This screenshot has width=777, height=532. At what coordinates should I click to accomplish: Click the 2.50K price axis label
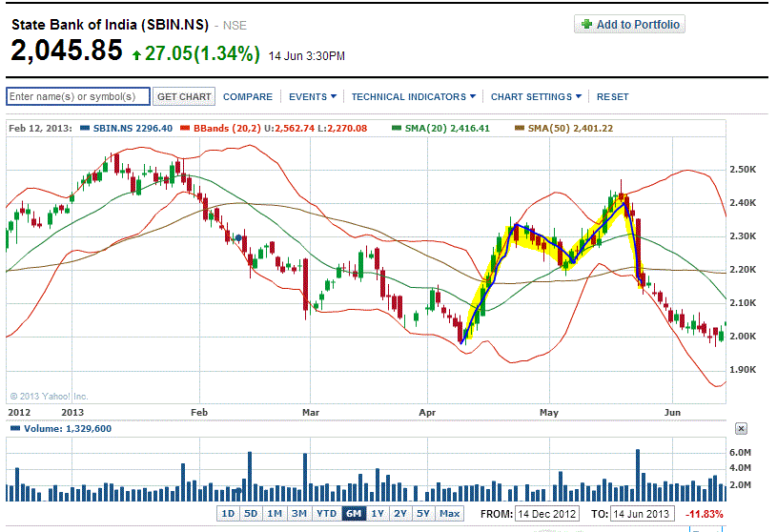(743, 170)
